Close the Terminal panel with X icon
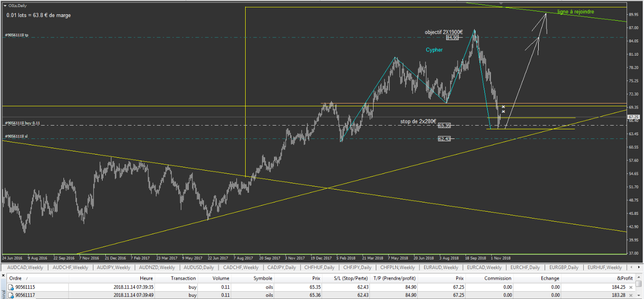Screen dimensions: 644x299 click(x=3, y=276)
